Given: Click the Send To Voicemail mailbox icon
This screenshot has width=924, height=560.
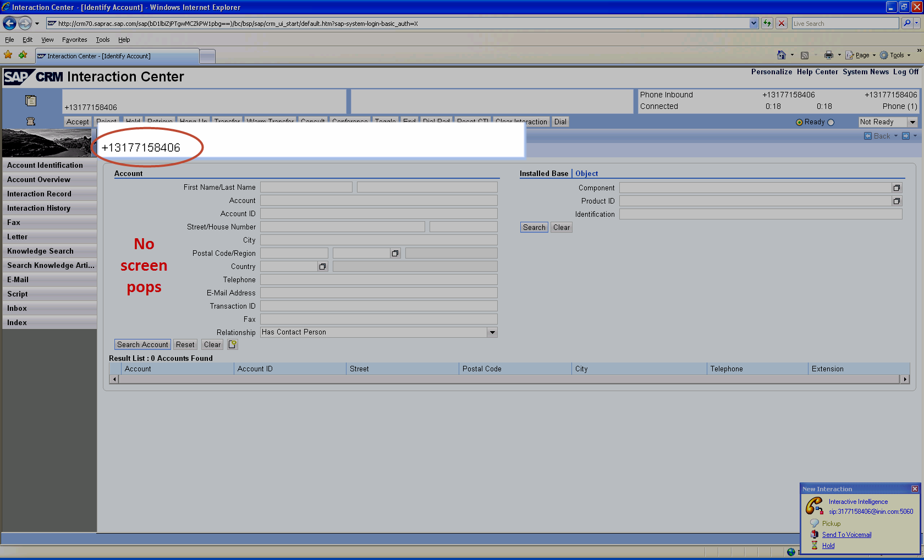Looking at the screenshot, I should (x=815, y=534).
